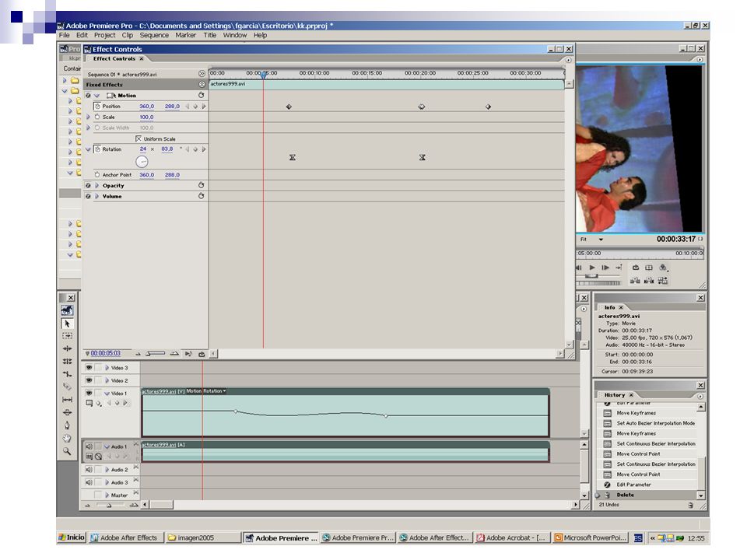Play only audio in Effect Controls
Screen dimensions: 747x560
[188, 354]
